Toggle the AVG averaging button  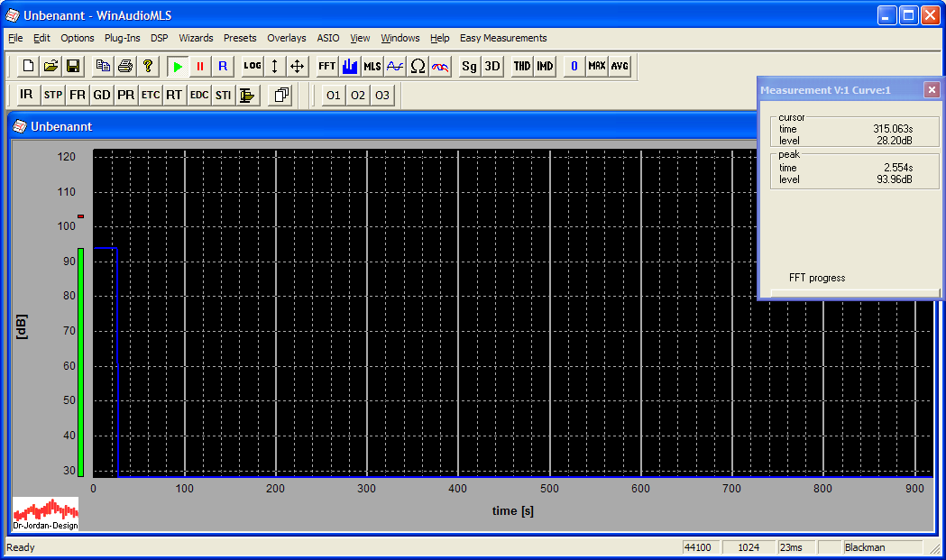(620, 67)
